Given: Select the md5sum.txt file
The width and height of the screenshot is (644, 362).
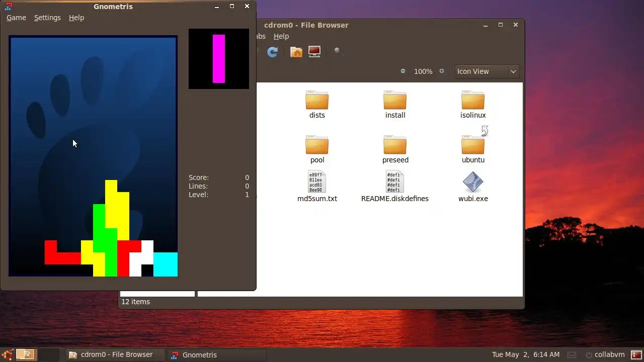Looking at the screenshot, I should pyautogui.click(x=317, y=187).
